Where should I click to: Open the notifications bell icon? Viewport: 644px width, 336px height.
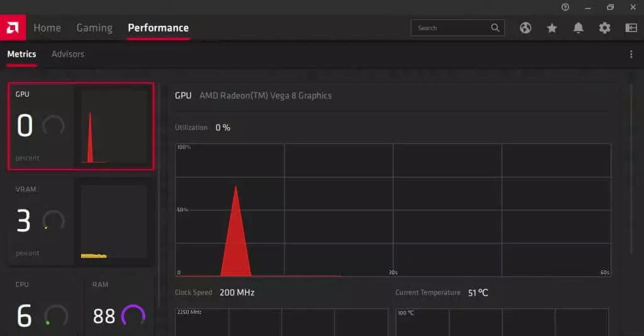[x=579, y=28]
